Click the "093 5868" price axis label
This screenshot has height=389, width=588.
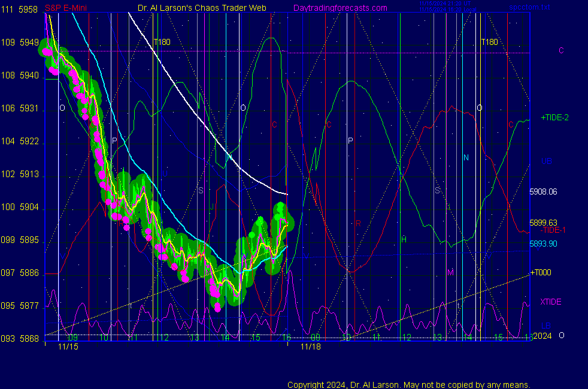pyautogui.click(x=20, y=339)
